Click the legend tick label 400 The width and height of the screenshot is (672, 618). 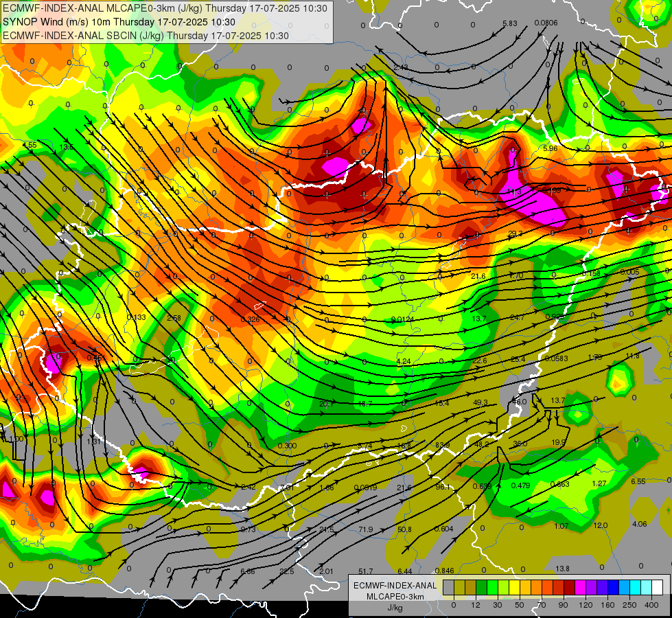click(x=651, y=605)
